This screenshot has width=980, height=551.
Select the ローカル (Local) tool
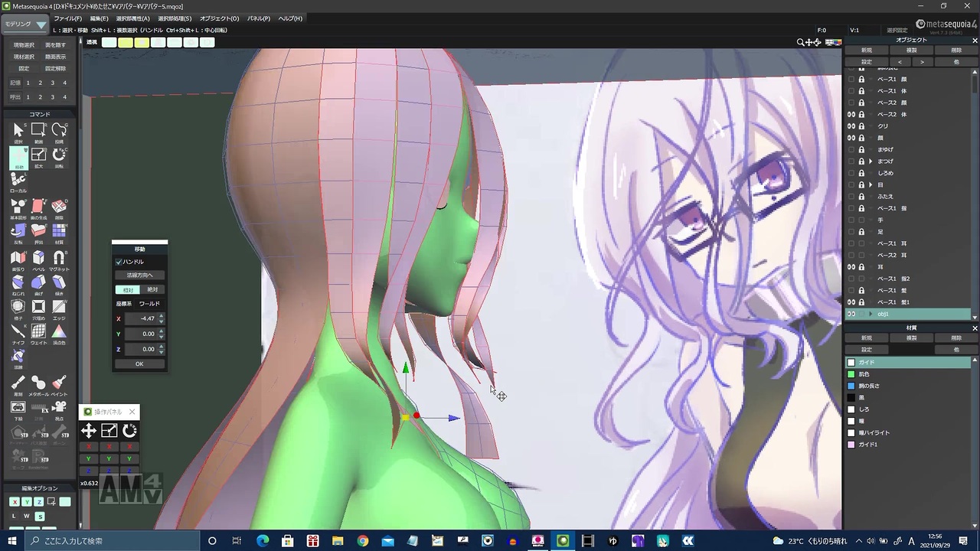[18, 182]
